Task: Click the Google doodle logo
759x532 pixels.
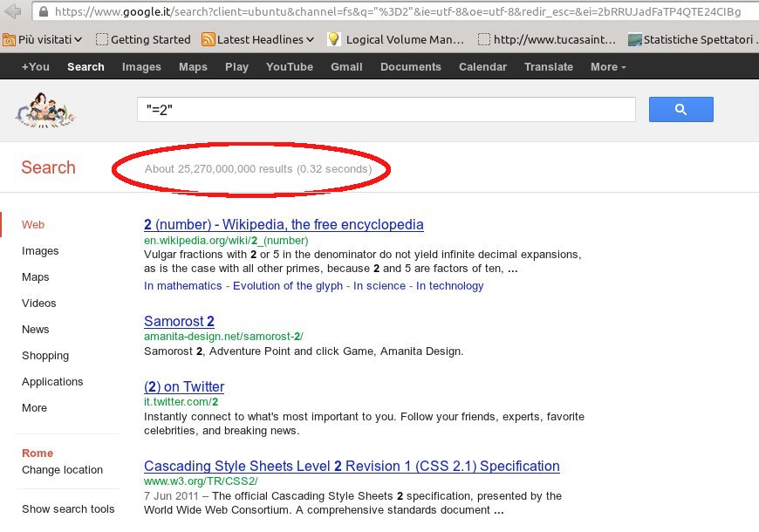Action: (45, 110)
